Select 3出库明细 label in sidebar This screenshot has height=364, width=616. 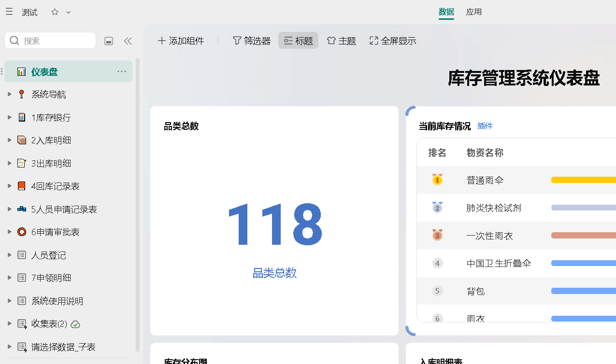51,163
